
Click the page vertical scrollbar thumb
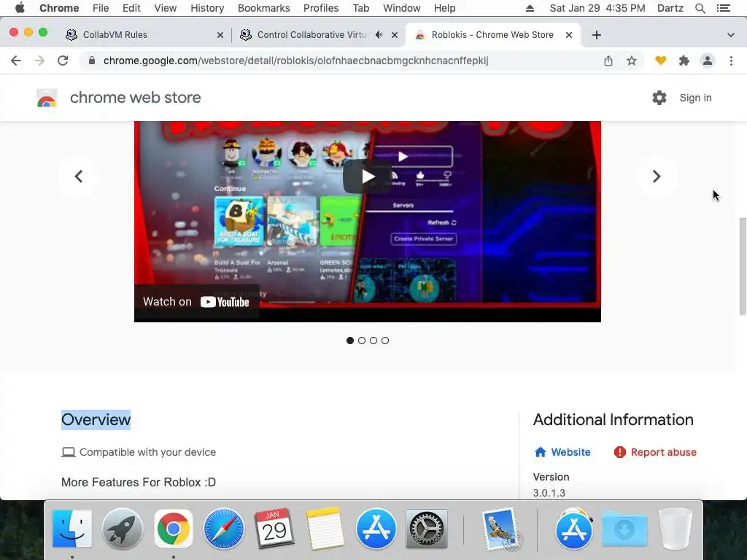(742, 266)
